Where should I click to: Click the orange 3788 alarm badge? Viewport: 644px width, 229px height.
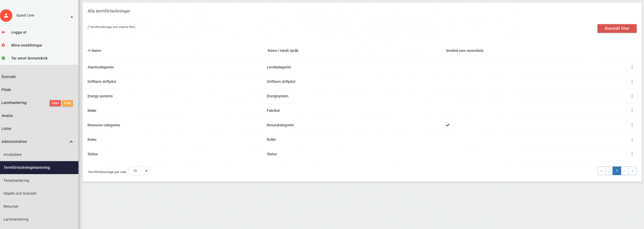[x=67, y=103]
